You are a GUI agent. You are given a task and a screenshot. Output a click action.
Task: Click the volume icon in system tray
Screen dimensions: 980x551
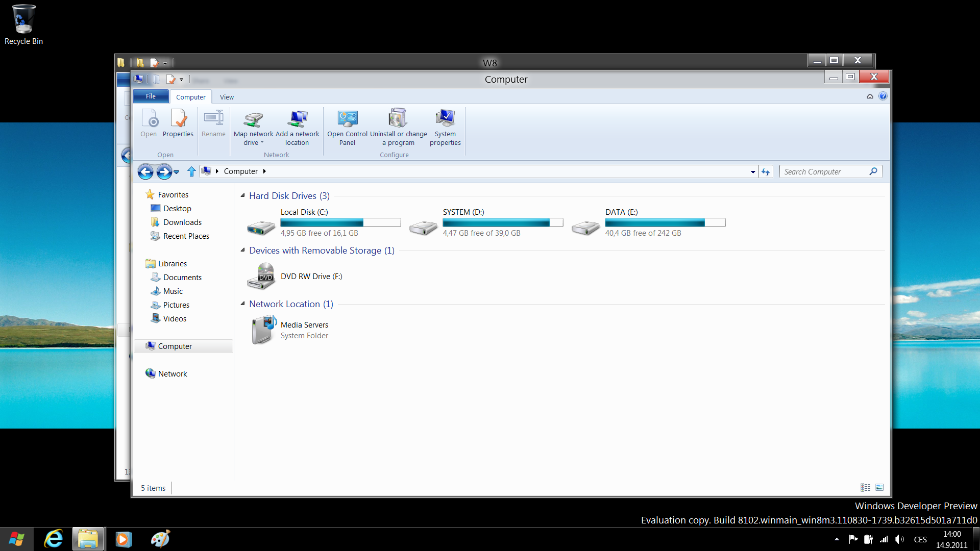pos(899,539)
